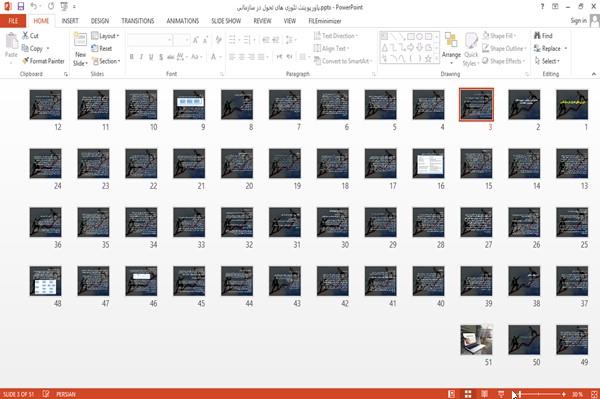Switch to the TRANSITIONS tab
The image size is (600, 399).
(138, 21)
